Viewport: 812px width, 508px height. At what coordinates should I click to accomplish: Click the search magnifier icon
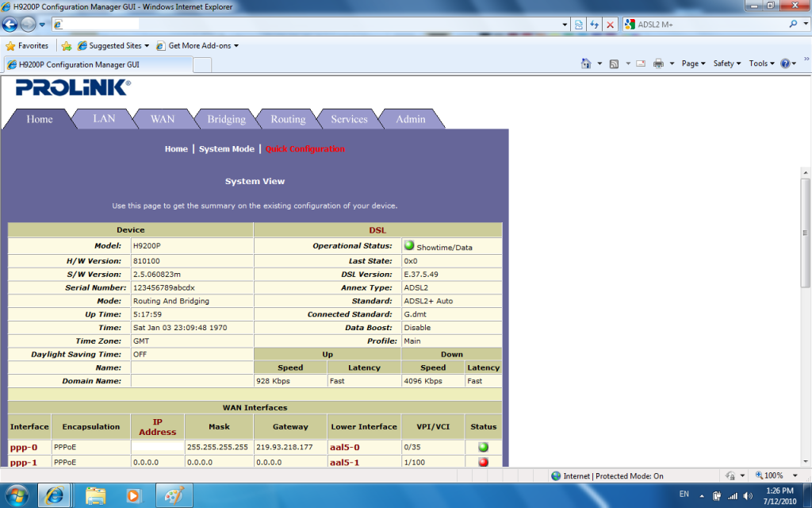tap(794, 25)
